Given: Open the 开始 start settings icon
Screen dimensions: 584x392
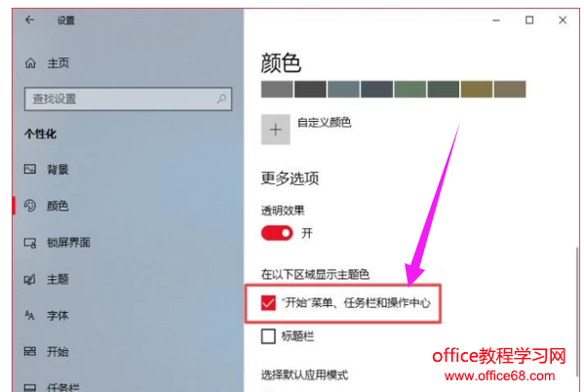Looking at the screenshot, I should [x=30, y=351].
